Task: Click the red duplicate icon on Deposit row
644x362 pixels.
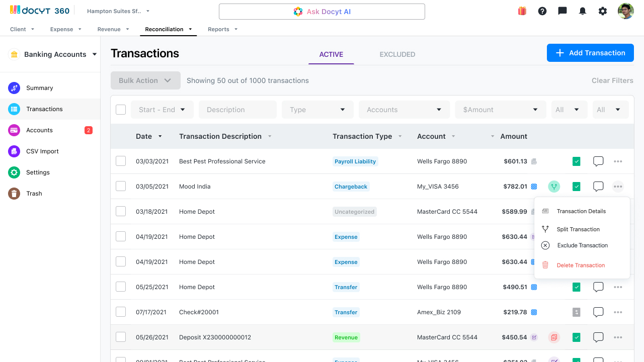Action: [x=554, y=337]
